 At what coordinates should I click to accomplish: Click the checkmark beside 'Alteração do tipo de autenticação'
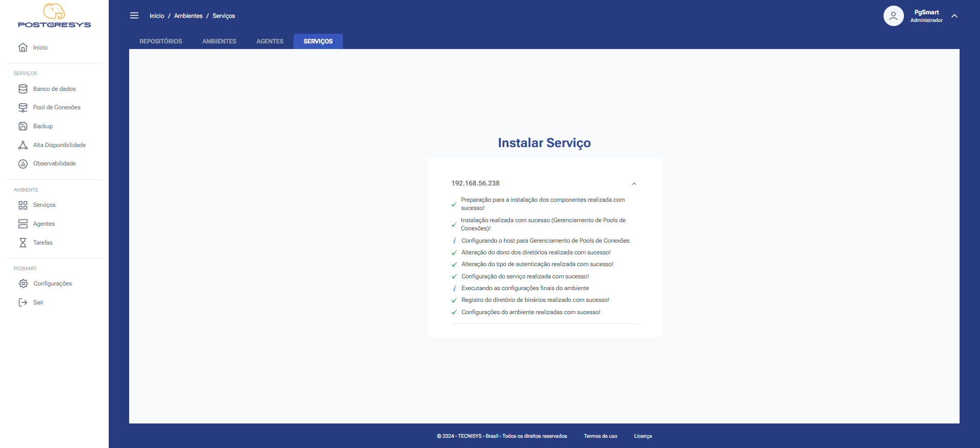coord(454,265)
